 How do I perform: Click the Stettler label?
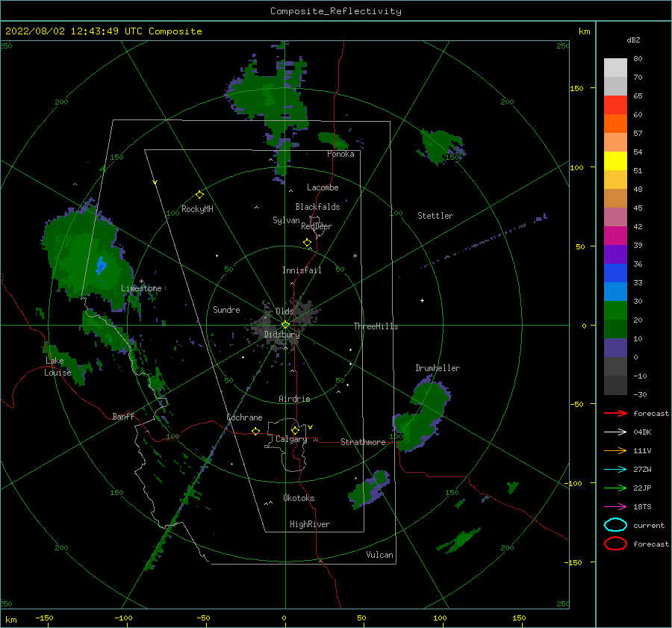point(435,216)
